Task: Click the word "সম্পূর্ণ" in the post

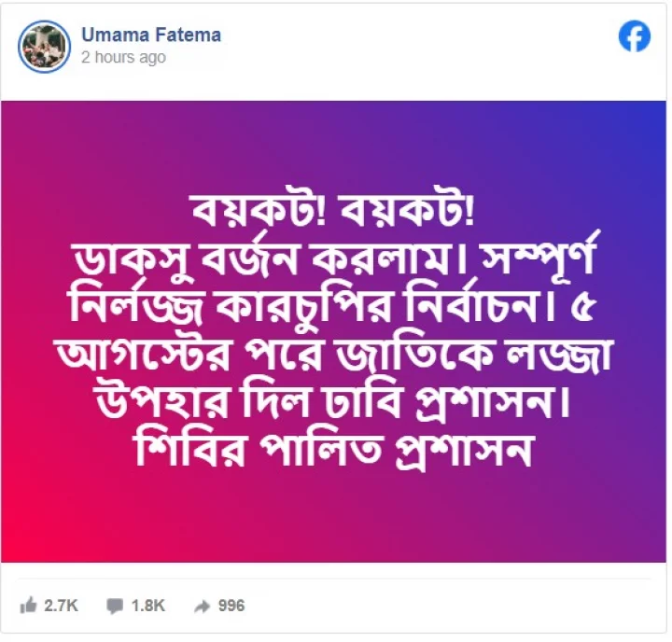Action: [540, 256]
